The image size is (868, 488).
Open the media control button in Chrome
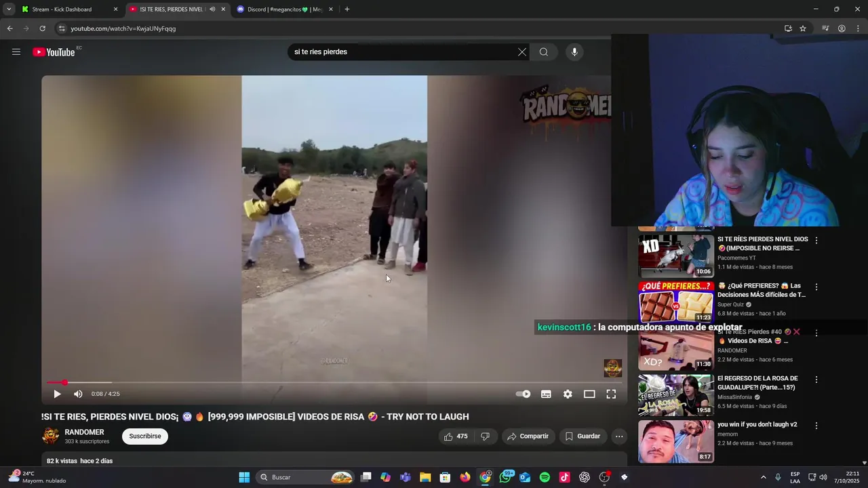pyautogui.click(x=825, y=28)
